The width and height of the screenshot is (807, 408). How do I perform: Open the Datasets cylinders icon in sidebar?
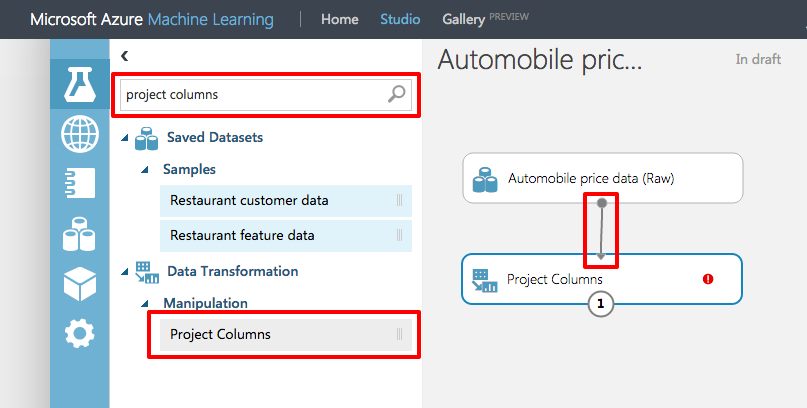[x=79, y=234]
